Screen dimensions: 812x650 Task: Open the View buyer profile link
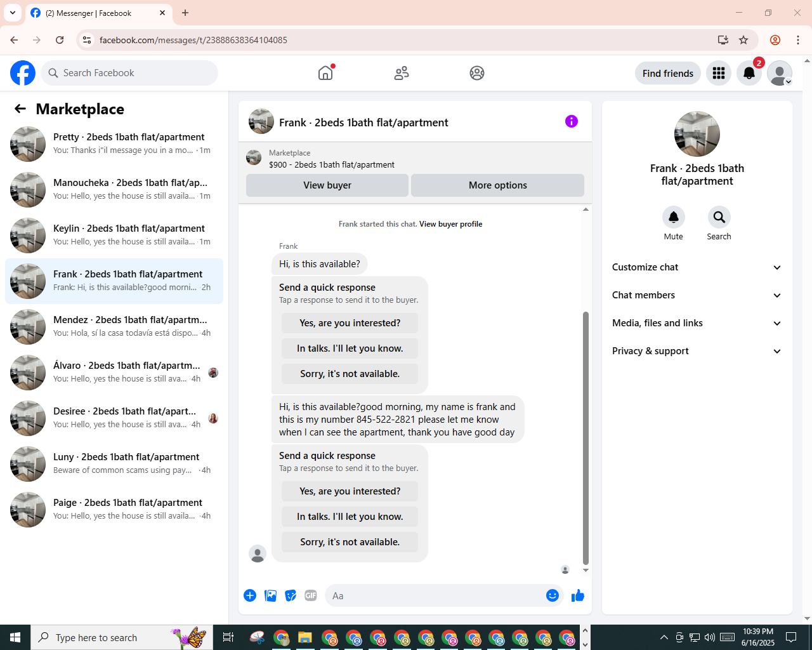[450, 224]
